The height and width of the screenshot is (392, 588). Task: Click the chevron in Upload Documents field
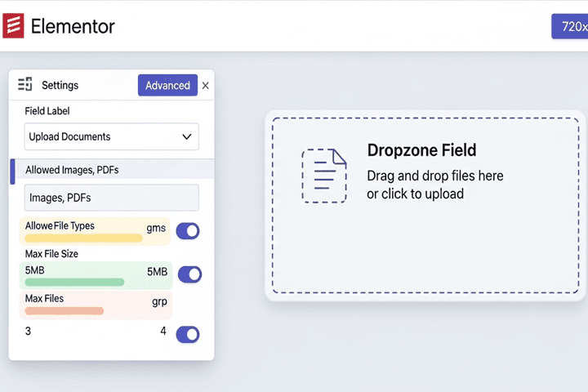point(187,136)
